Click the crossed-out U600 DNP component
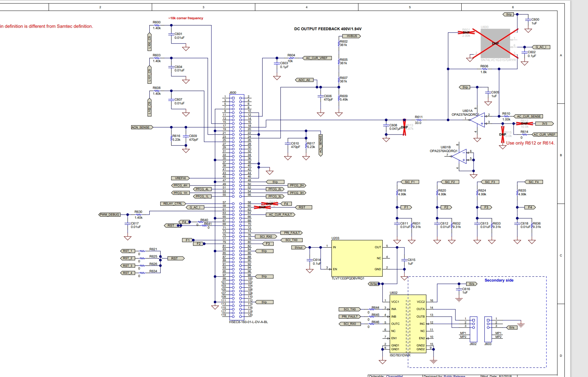588x377 pixels. pyautogui.click(x=495, y=43)
